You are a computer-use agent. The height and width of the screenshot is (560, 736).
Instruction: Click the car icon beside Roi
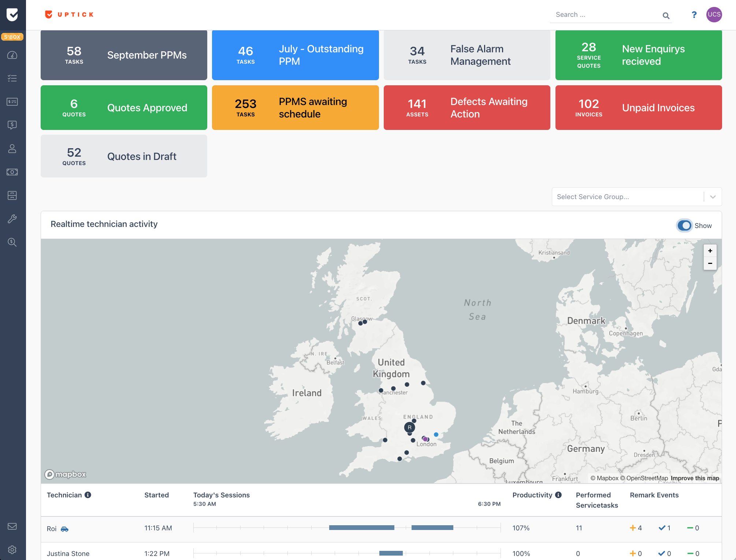65,529
